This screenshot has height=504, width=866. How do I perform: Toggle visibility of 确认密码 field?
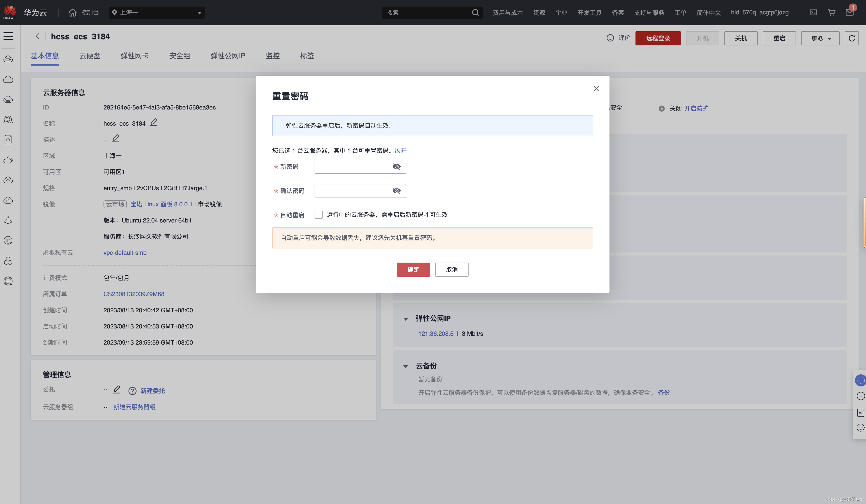(x=396, y=191)
